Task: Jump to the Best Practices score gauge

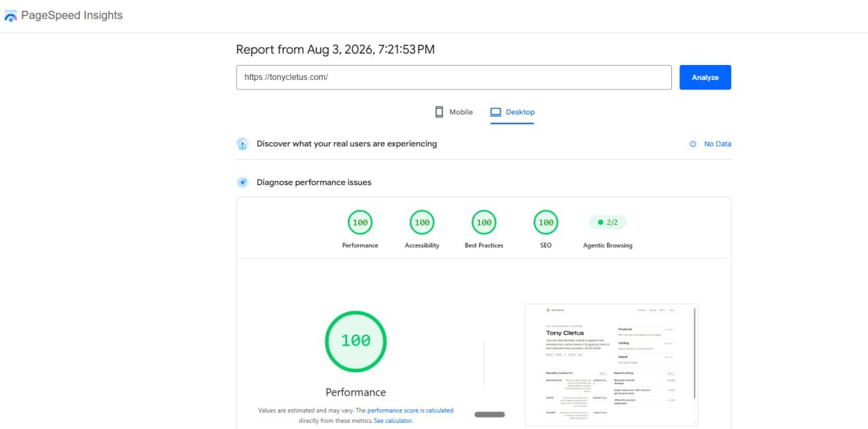Action: 484,222
